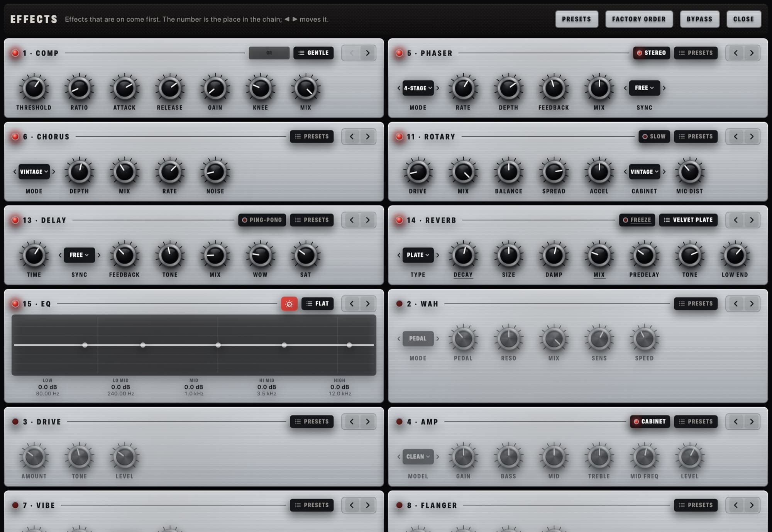Toggle the amp CABINET button
The height and width of the screenshot is (532, 772).
(650, 422)
